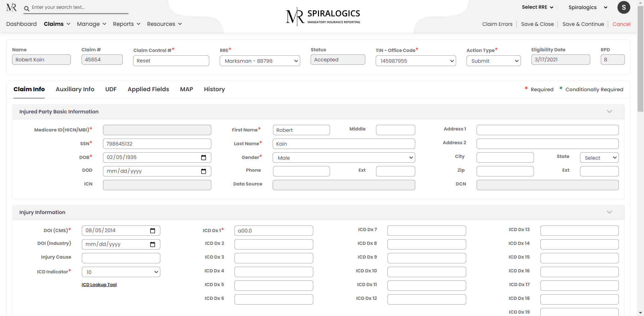Open the Reports menu
Viewport: 644px width, 316px height.
[x=126, y=24]
